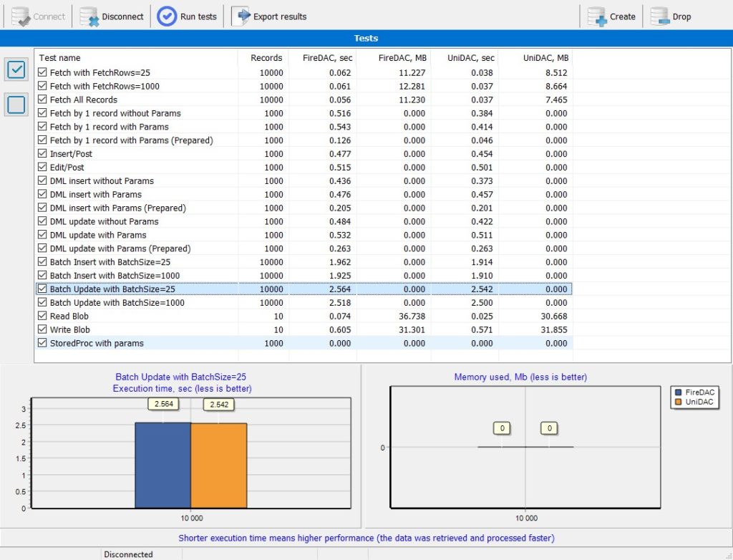Click the Export results arrow icon
The image size is (733, 560).
(x=241, y=16)
